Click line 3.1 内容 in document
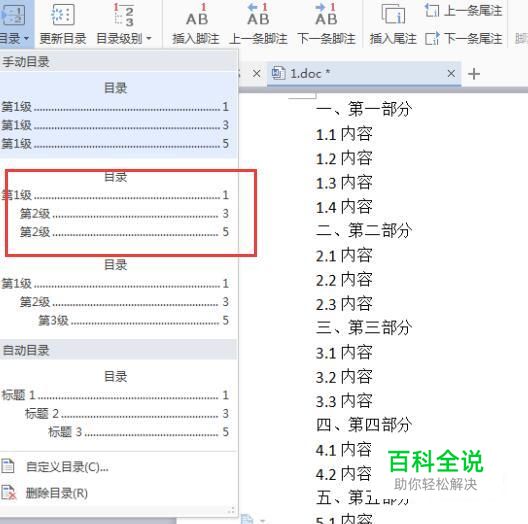This screenshot has height=524, width=528. click(344, 353)
